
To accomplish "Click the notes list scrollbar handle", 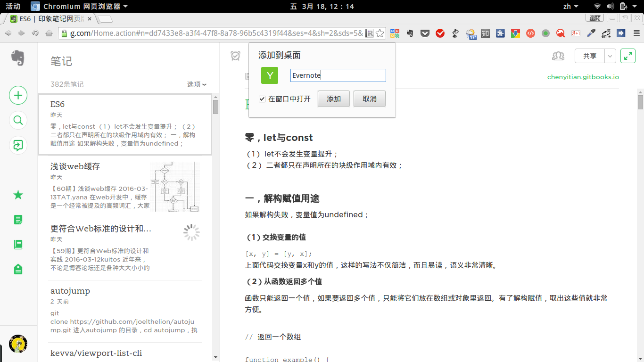I will (x=215, y=107).
